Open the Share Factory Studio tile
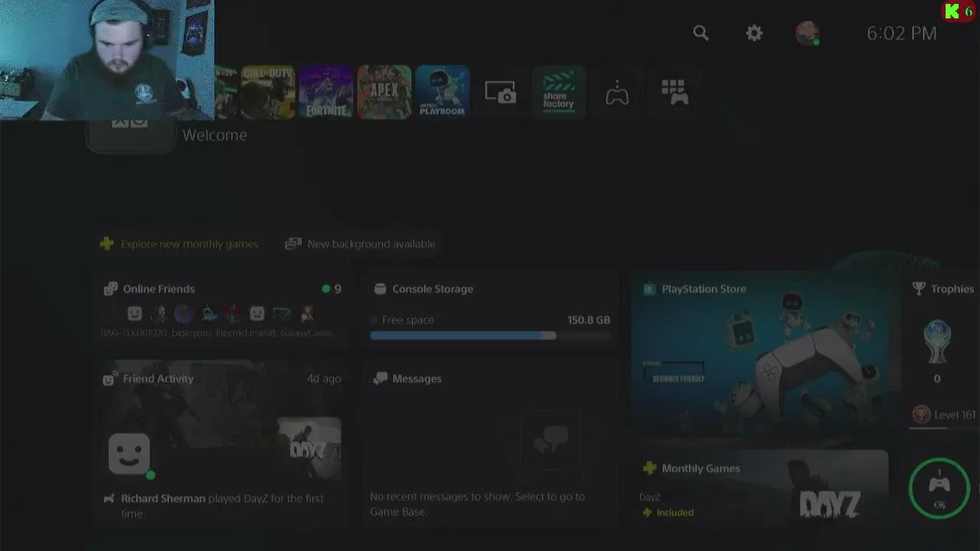Image resolution: width=980 pixels, height=551 pixels. (559, 92)
